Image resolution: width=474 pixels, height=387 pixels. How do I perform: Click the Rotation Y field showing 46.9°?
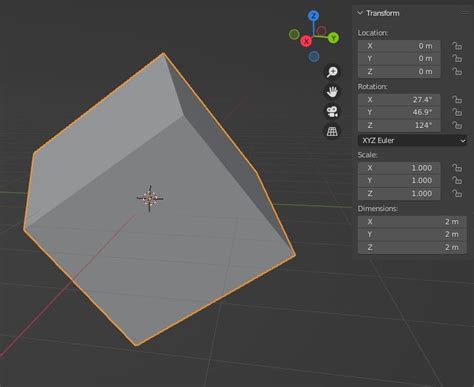tap(399, 112)
